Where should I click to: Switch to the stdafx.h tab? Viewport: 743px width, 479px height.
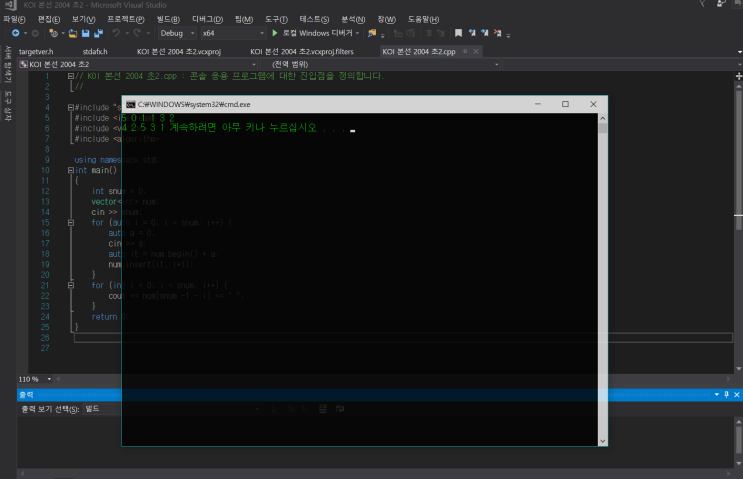[x=95, y=52]
